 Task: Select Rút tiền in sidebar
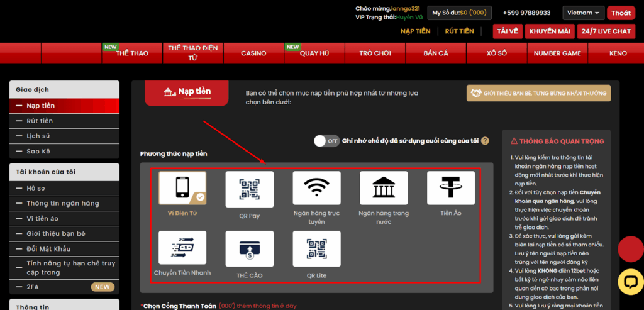pyautogui.click(x=65, y=121)
